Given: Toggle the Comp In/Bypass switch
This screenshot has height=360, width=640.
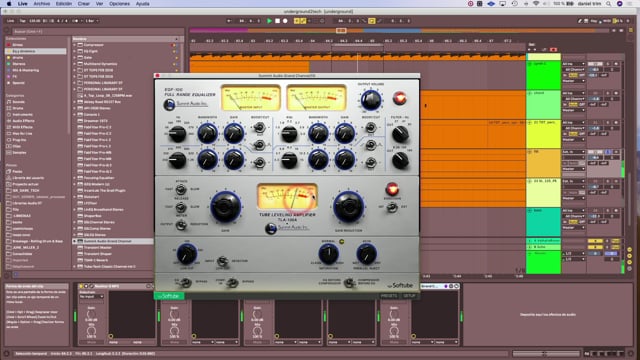Looking at the screenshot, I should coord(232,282).
